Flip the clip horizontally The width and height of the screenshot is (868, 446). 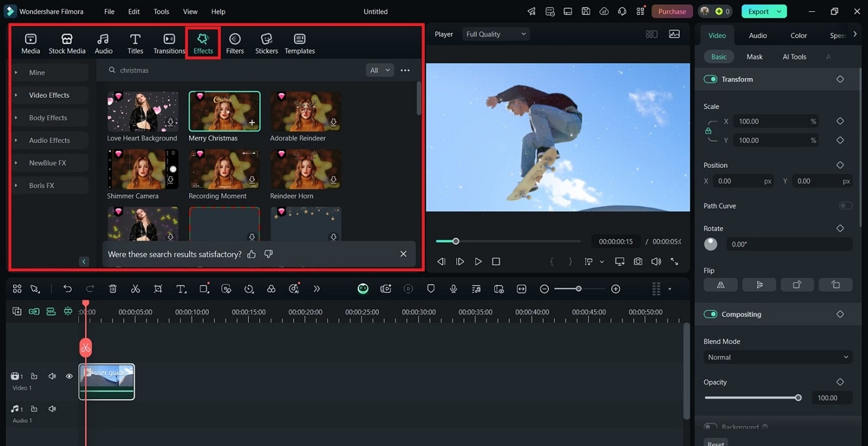(720, 285)
